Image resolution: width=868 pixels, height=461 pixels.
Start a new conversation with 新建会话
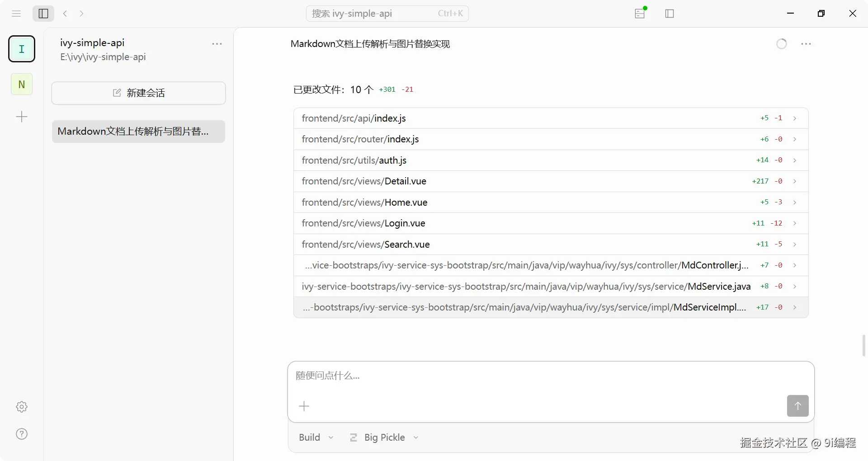coord(138,93)
